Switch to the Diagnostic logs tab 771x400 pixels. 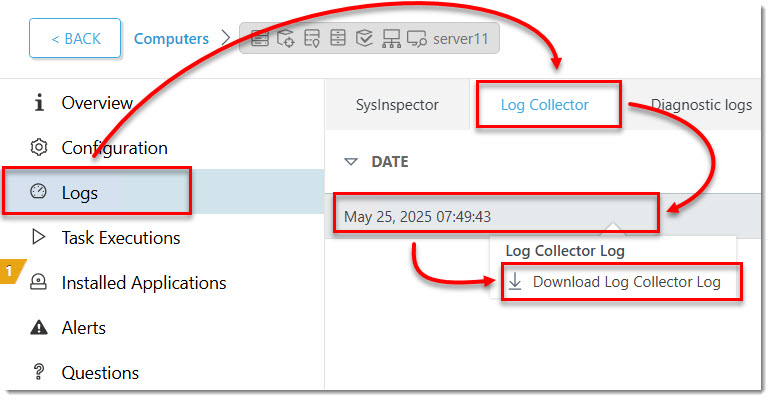click(x=701, y=105)
